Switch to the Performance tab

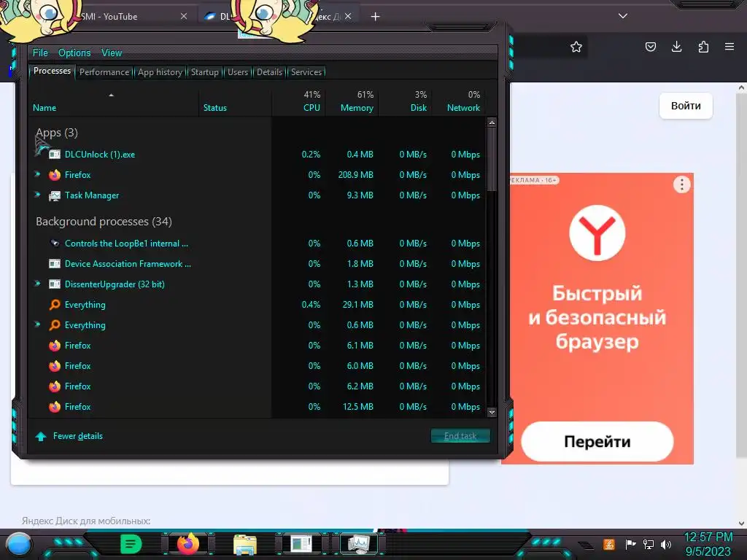click(104, 72)
